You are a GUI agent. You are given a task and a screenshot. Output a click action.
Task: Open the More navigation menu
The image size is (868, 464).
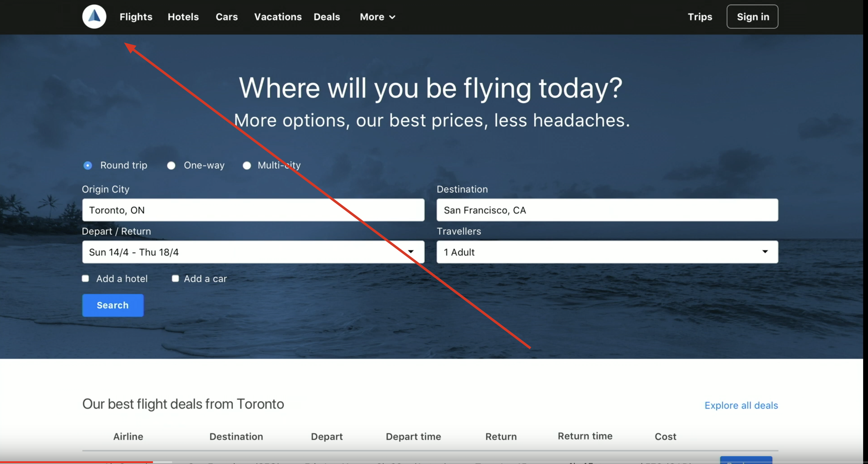[x=372, y=17]
